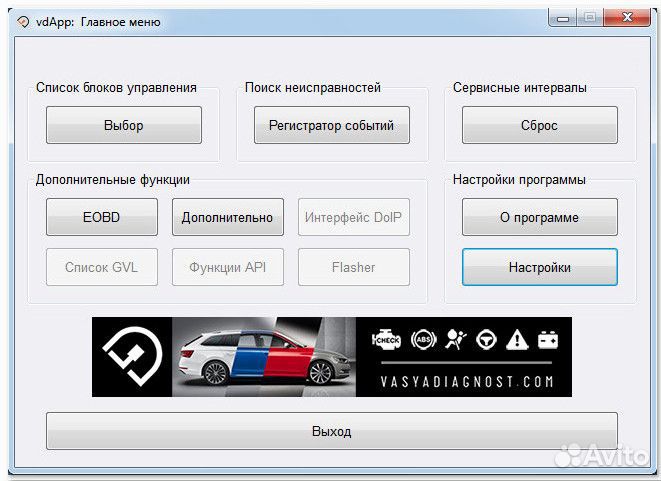Image resolution: width=661 pixels, height=481 pixels.
Task: Click the Функции API button
Action: pos(227,267)
